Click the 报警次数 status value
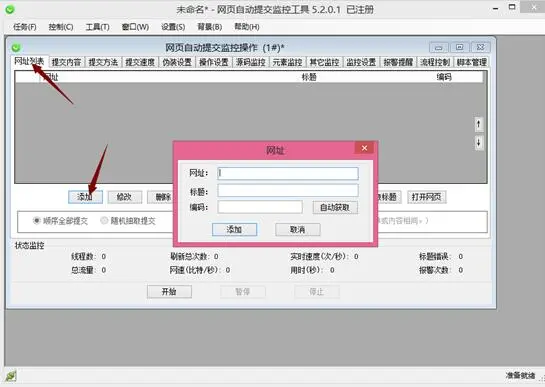 point(461,270)
